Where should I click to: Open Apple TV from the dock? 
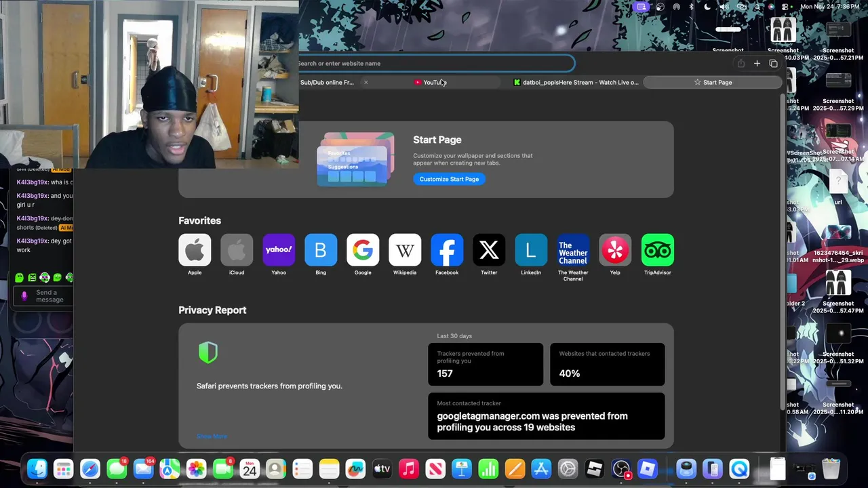(x=382, y=468)
